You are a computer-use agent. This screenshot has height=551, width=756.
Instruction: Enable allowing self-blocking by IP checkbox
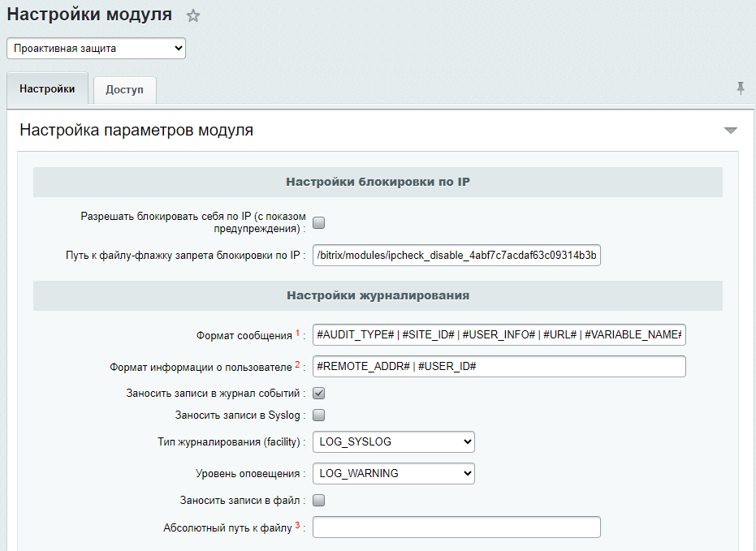pos(318,222)
